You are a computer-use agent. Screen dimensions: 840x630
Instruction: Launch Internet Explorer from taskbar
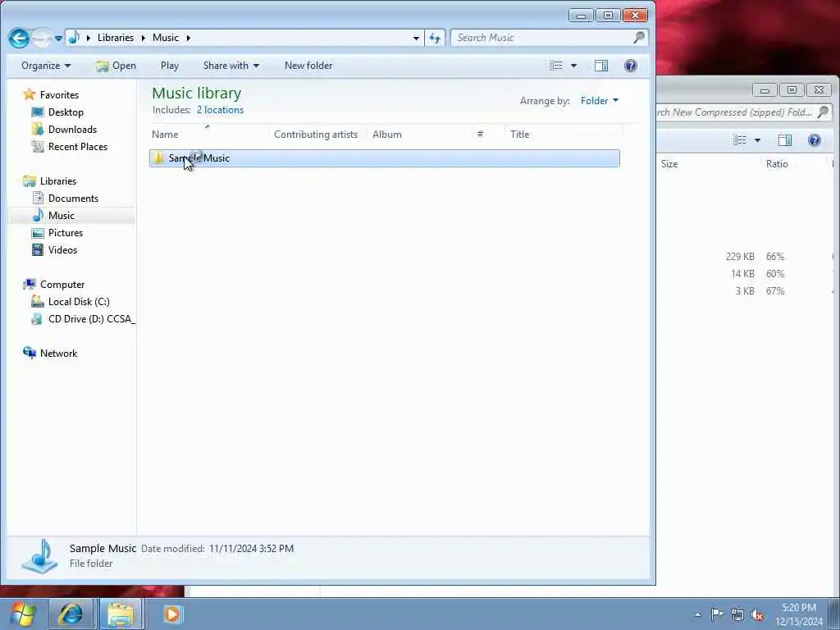[x=71, y=614]
